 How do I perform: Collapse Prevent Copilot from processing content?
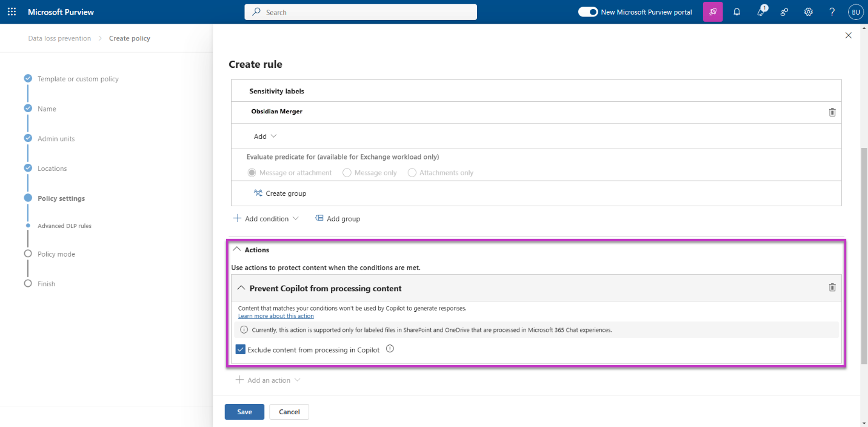click(x=241, y=288)
